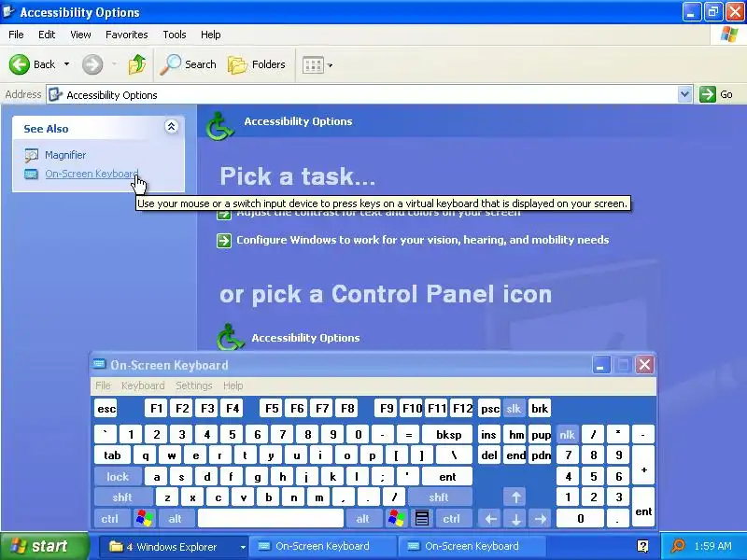Click the disabled Forward arrow icon

[x=92, y=64]
